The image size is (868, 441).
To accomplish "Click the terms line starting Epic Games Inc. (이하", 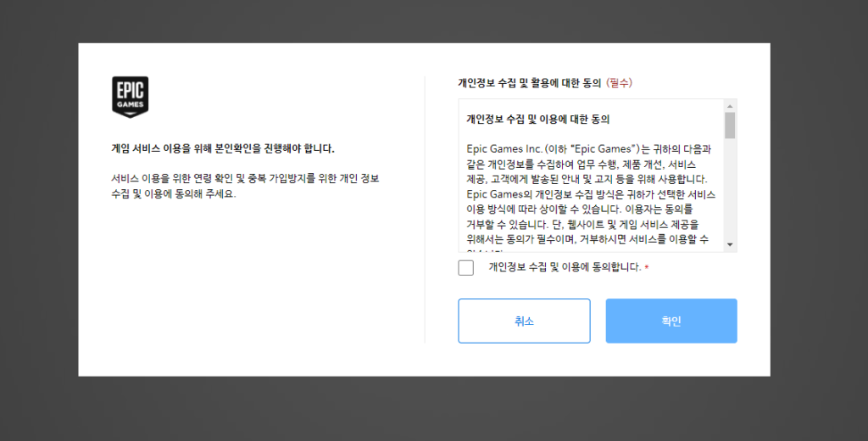I will coord(589,149).
